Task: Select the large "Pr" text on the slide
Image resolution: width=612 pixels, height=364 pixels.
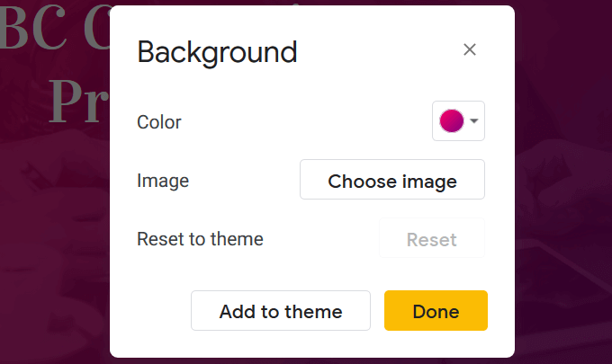Action: click(77, 99)
